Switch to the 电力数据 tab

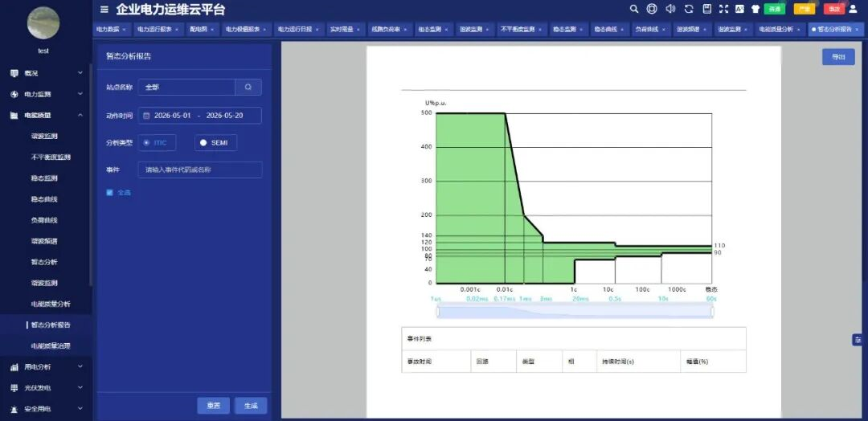tap(111, 29)
